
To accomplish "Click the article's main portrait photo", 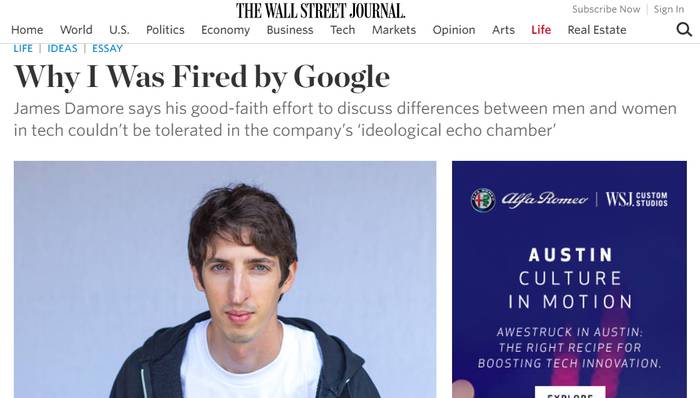I will pyautogui.click(x=225, y=279).
